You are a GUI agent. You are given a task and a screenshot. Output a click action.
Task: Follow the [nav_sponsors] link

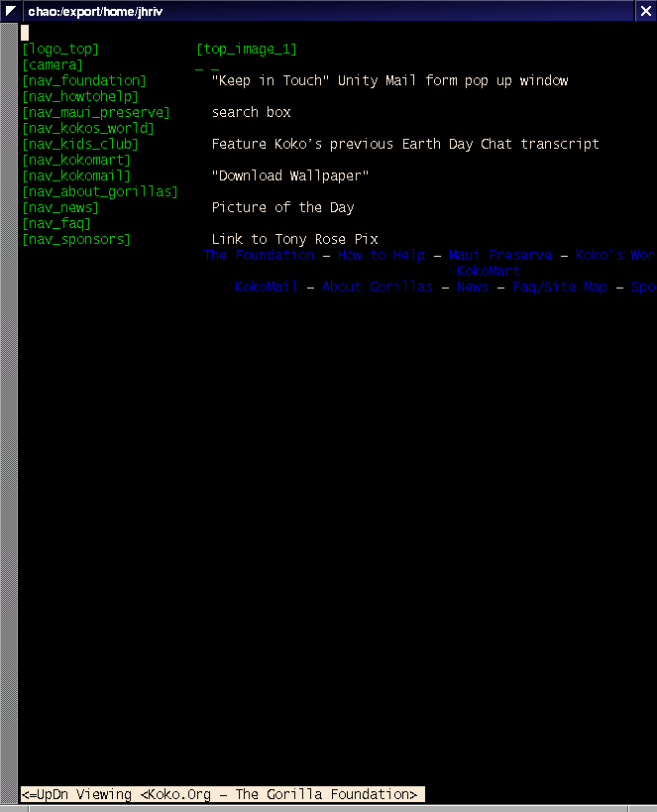tap(76, 240)
